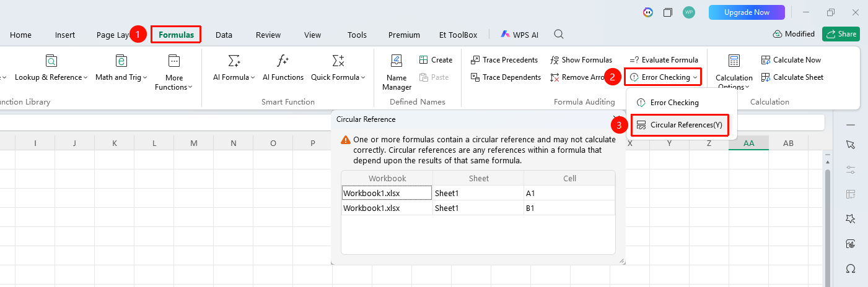Click the Workbook column header in the dialog
This screenshot has width=868, height=287.
pyautogui.click(x=387, y=178)
